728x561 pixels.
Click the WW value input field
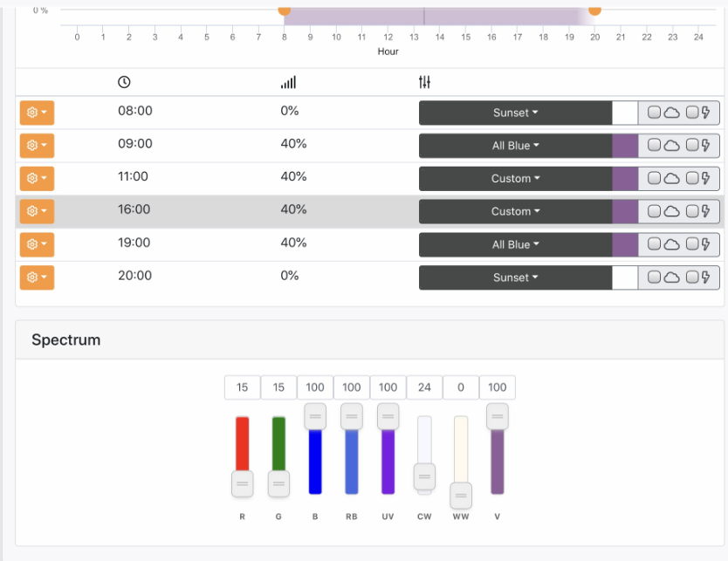pos(461,387)
